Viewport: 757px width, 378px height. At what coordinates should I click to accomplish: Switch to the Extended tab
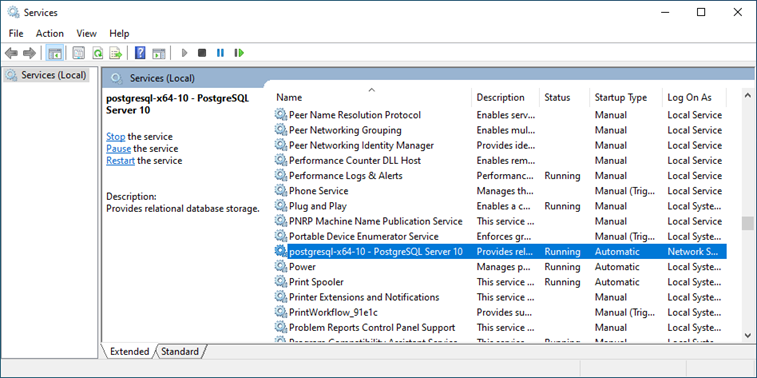pyautogui.click(x=129, y=351)
